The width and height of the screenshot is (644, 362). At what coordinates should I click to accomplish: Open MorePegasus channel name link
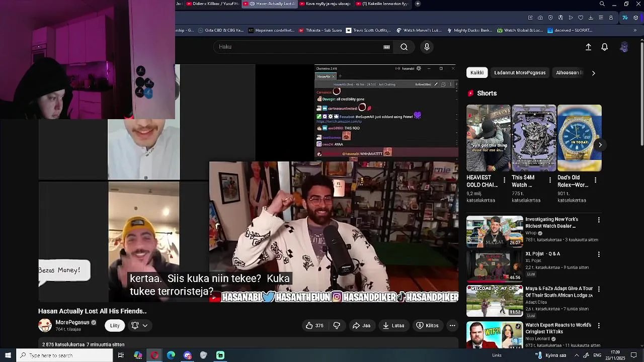(x=72, y=322)
